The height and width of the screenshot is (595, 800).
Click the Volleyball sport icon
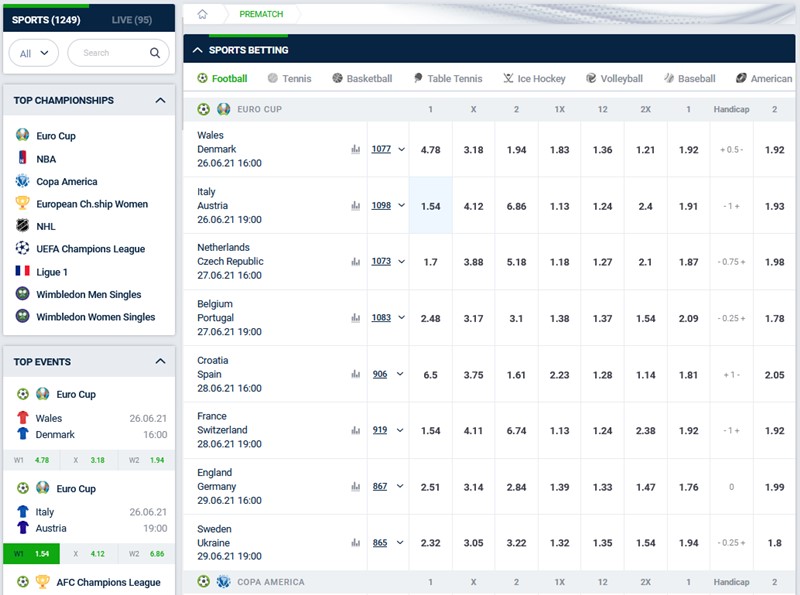click(592, 78)
